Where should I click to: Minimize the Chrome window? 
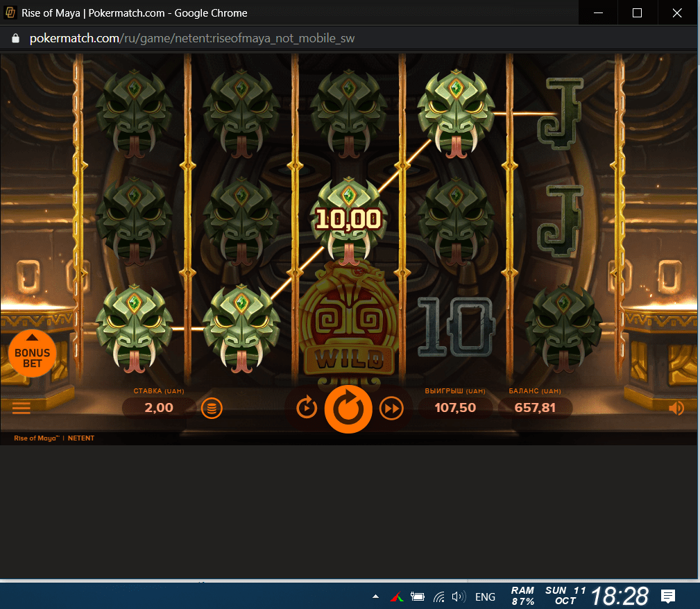click(598, 13)
